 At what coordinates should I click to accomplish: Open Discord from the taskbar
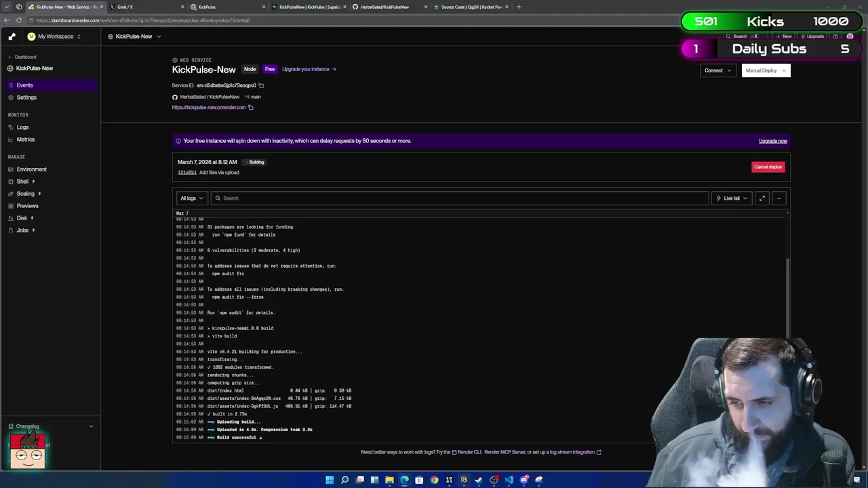[524, 480]
